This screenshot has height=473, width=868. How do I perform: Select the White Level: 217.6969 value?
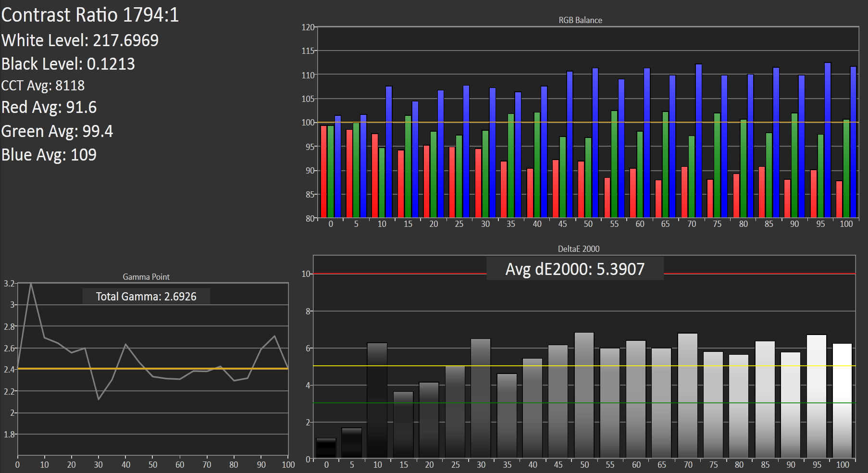click(80, 40)
